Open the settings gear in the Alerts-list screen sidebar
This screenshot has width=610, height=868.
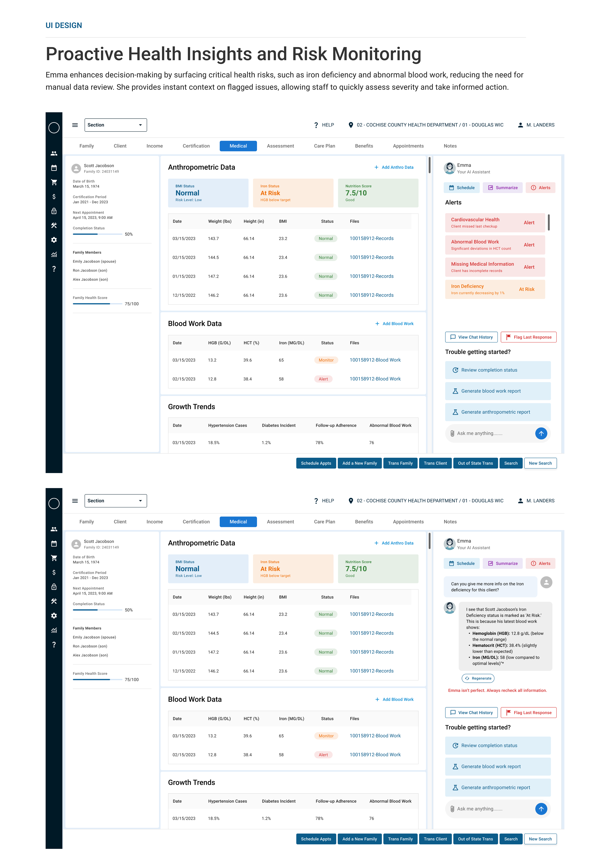[54, 240]
